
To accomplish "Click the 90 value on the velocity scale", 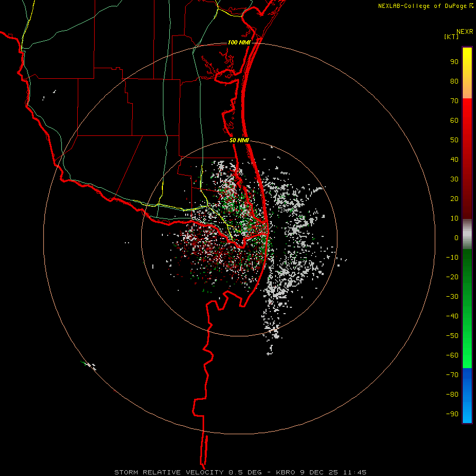I will pyautogui.click(x=454, y=62).
